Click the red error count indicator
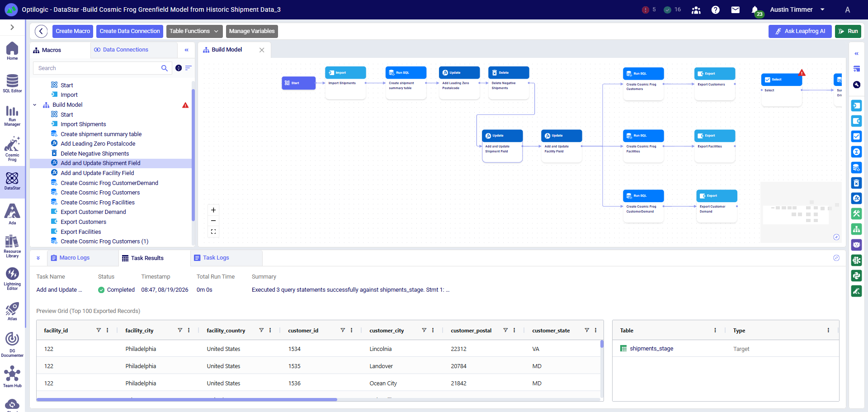The image size is (868, 412). (649, 9)
